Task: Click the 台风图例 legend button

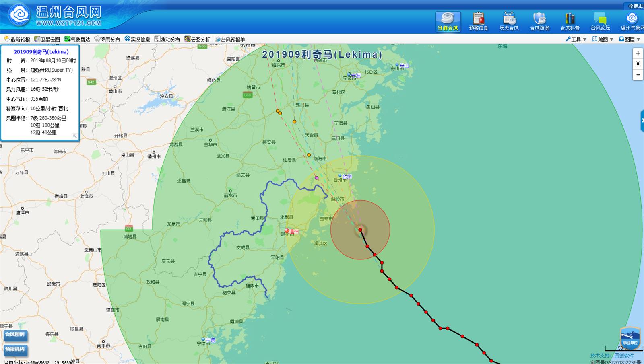Action: (x=15, y=335)
